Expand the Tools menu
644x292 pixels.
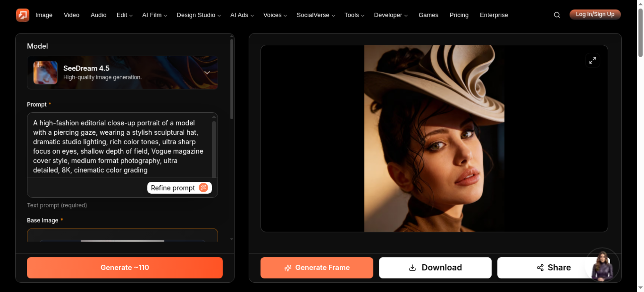tap(354, 15)
